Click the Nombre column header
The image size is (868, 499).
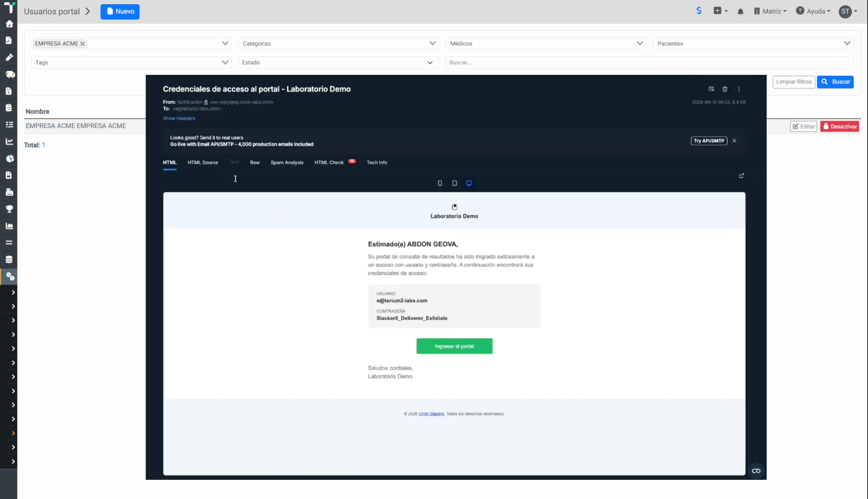point(37,111)
